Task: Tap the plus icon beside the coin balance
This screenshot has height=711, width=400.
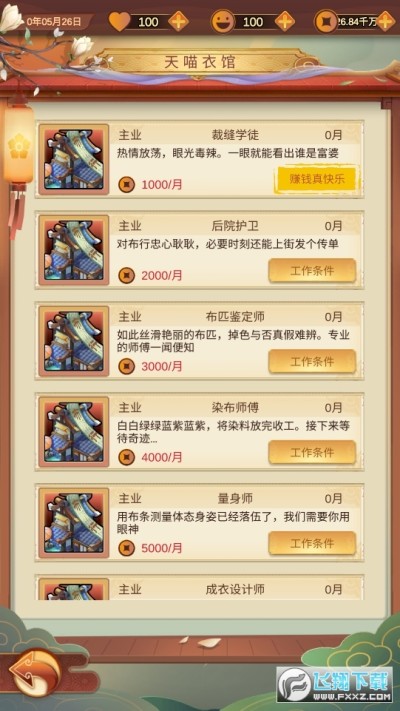Action: tap(386, 21)
